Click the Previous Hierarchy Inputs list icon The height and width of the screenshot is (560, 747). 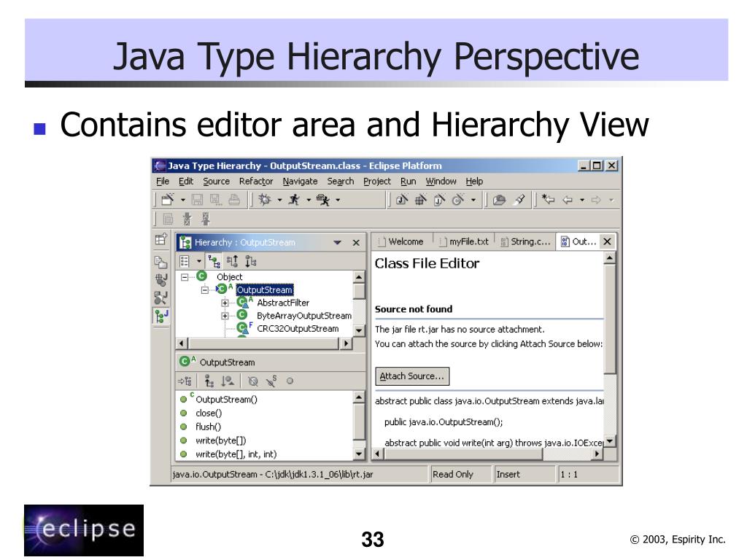(x=185, y=262)
